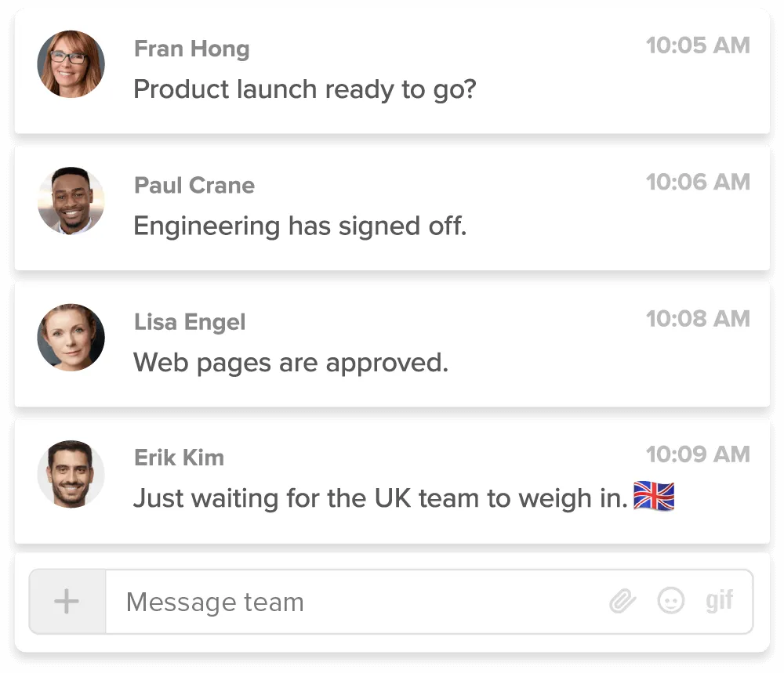Open Paul Crane's profile photo
This screenshot has width=784, height=673.
pos(71,201)
